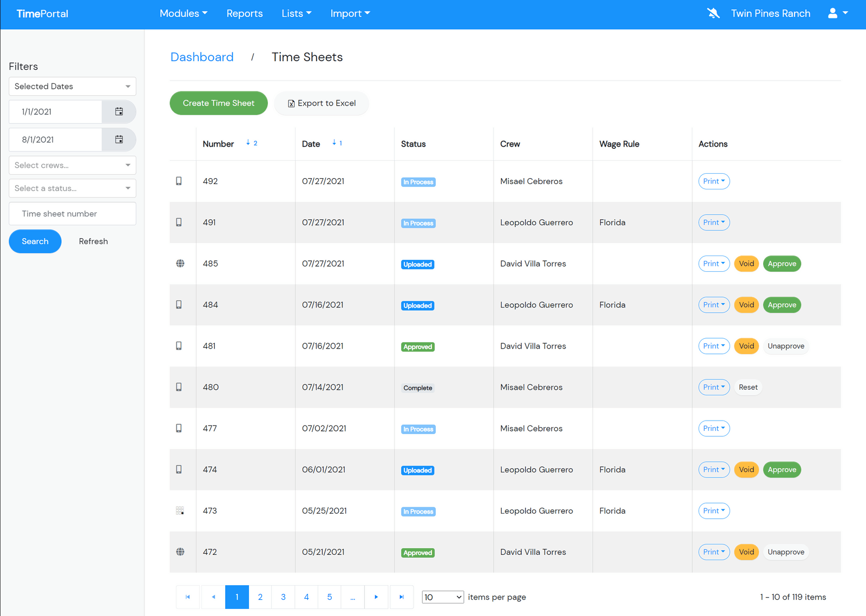Screen dimensions: 866x616
Task: Click the Time sheet number input field
Action: point(72,213)
